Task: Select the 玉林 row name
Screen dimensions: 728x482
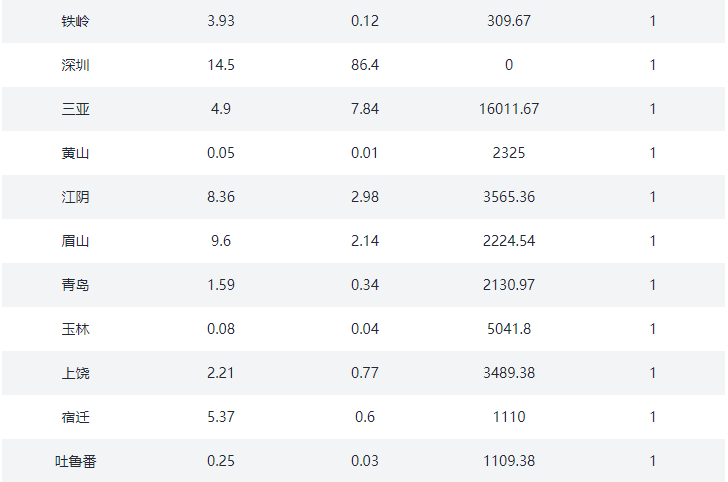Action: 75,329
